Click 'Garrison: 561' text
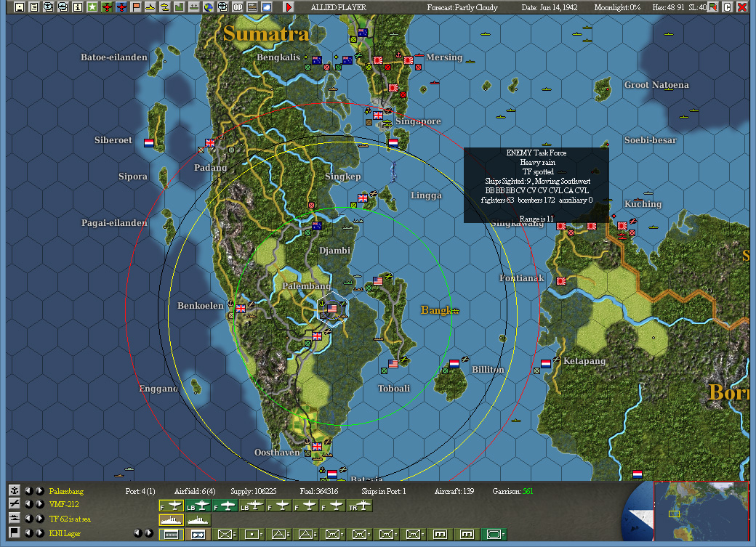Image resolution: width=756 pixels, height=547 pixels. pos(512,491)
